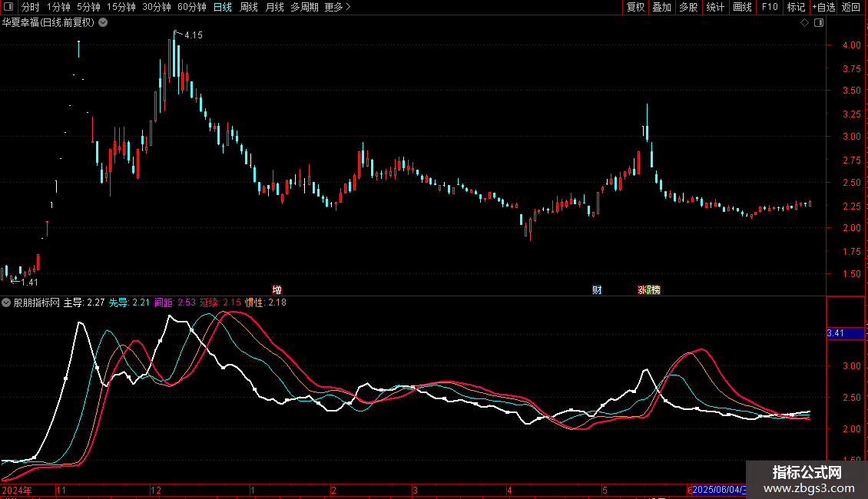Add stock via +自选 button
This screenshot has width=868, height=499.
click(823, 7)
